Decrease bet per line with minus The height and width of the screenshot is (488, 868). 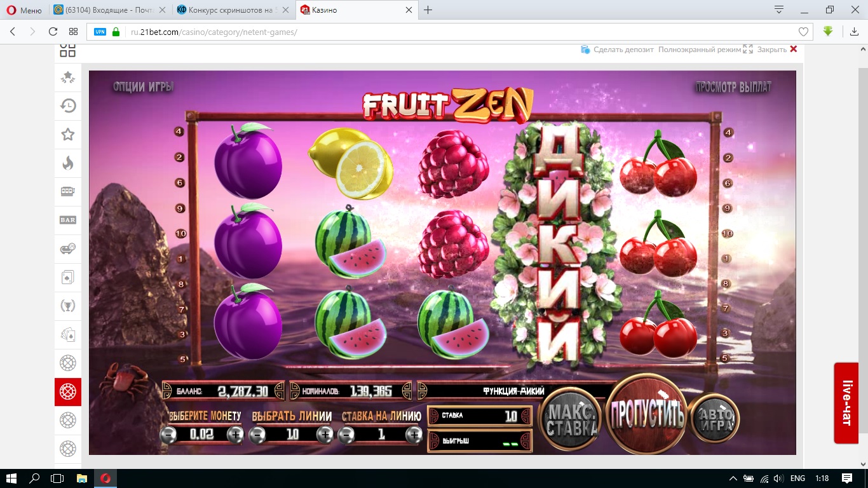click(x=346, y=435)
